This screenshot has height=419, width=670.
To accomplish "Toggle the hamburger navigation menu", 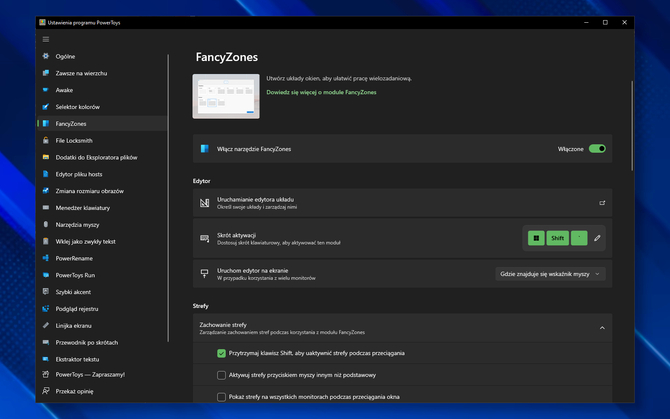I will click(x=46, y=39).
